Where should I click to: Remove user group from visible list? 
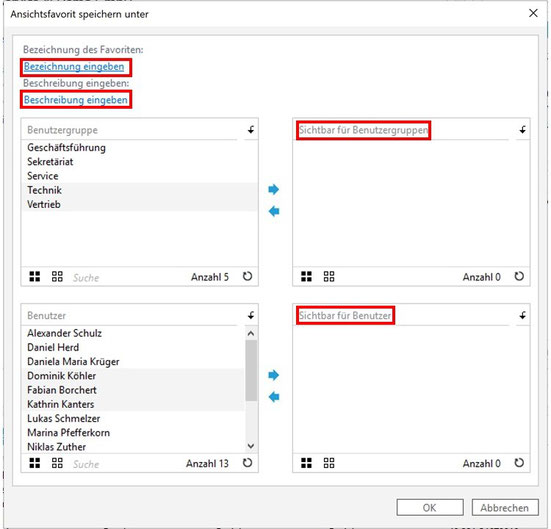coord(273,211)
